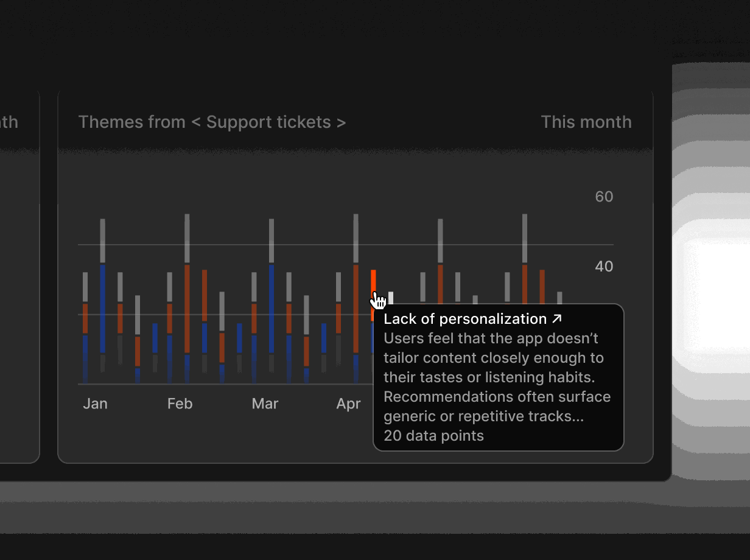The width and height of the screenshot is (750, 560).
Task: Click the Mar label on the axis
Action: 265,404
